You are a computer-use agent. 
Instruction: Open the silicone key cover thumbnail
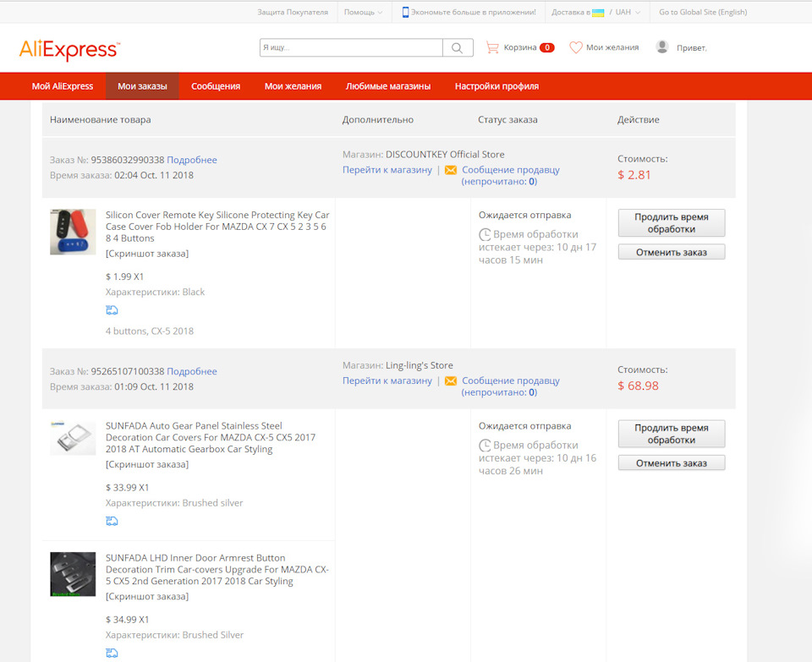(73, 232)
